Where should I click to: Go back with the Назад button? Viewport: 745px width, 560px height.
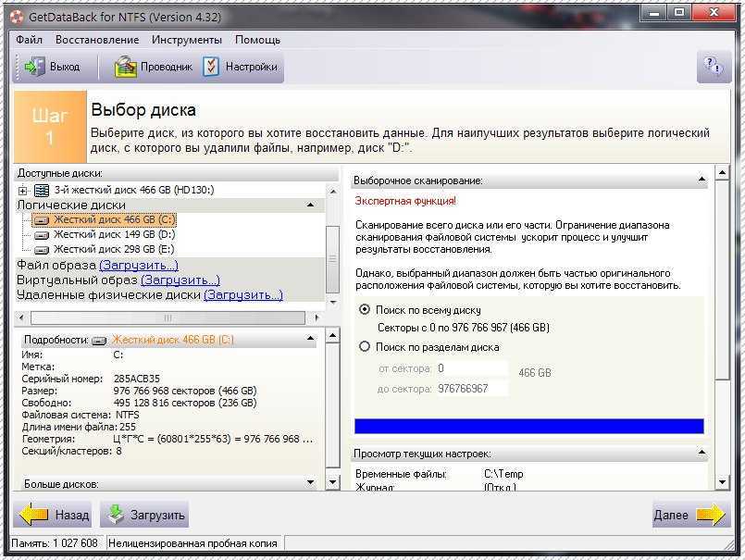tap(52, 515)
